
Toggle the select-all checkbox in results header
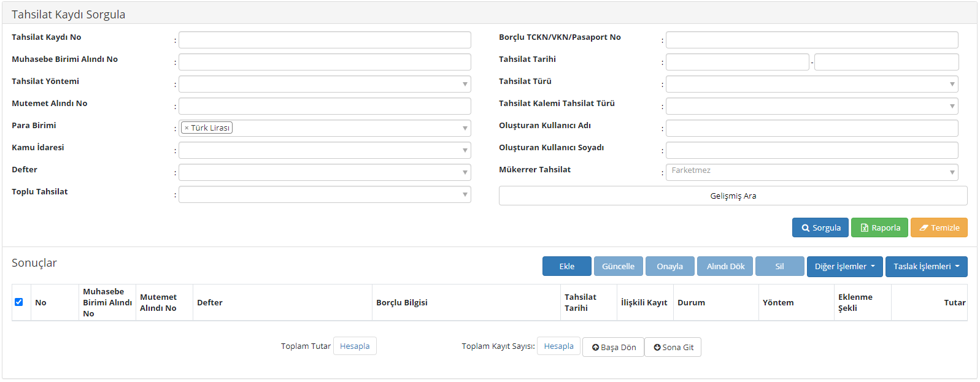point(18,302)
